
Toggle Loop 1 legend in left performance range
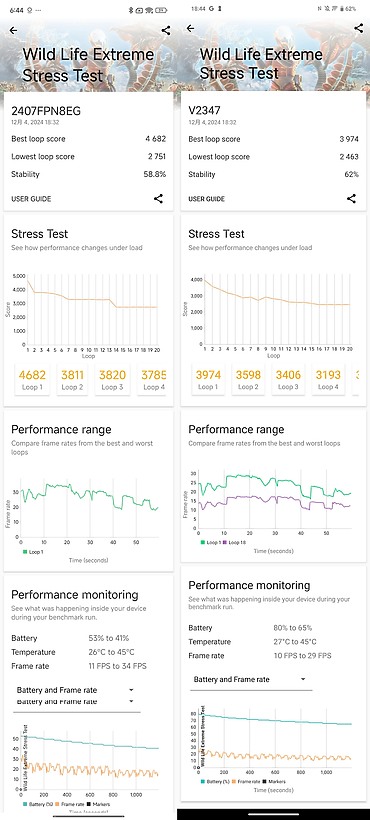pyautogui.click(x=32, y=552)
